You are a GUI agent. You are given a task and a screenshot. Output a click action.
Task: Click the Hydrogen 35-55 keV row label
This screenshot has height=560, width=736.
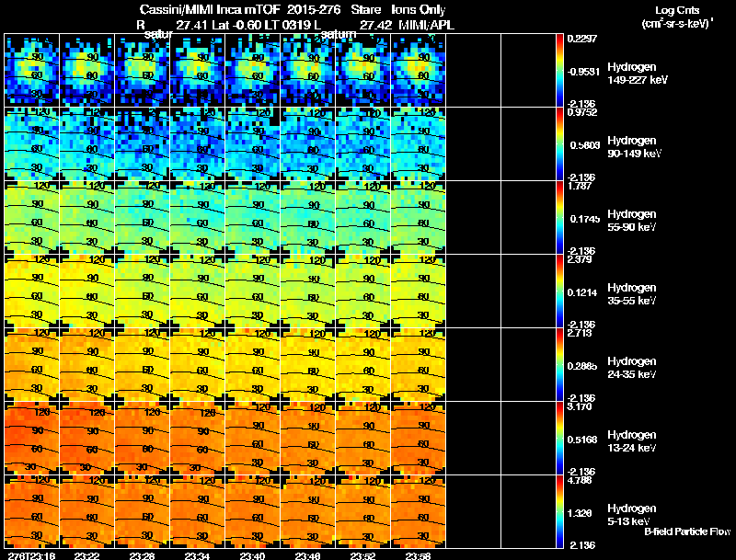click(x=632, y=294)
